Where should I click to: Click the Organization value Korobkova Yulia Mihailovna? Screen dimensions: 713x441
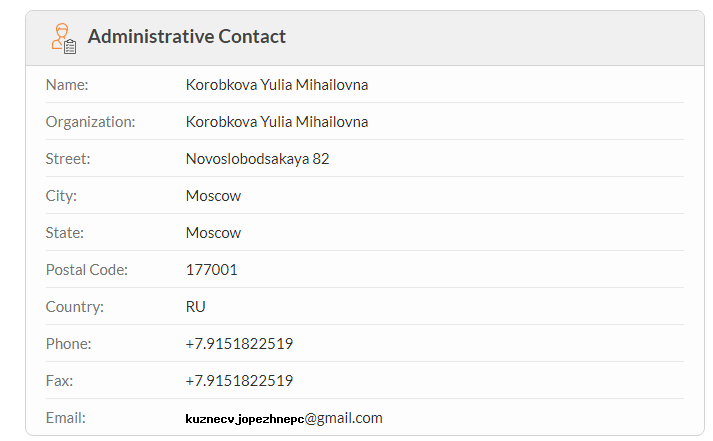pyautogui.click(x=277, y=122)
